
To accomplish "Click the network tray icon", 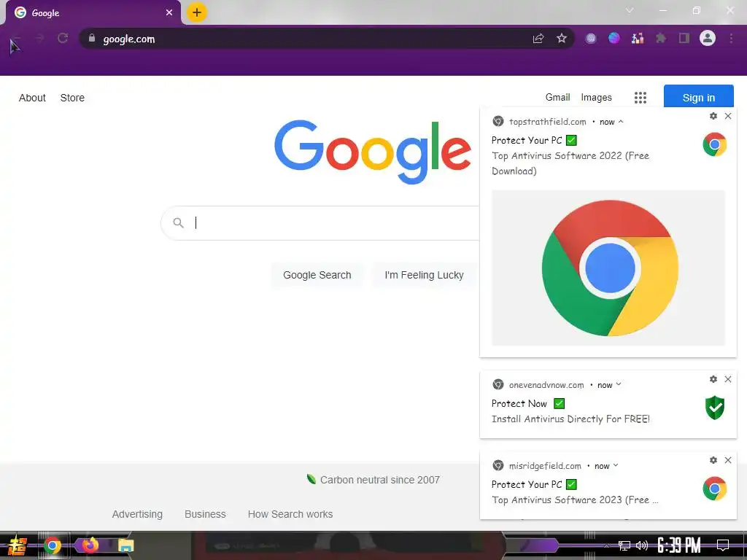I will click(624, 545).
